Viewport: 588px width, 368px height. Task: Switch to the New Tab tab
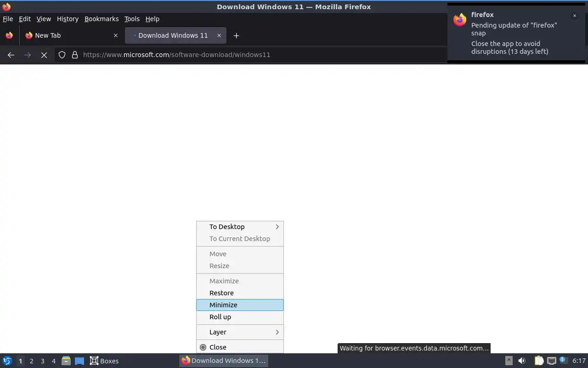click(x=72, y=35)
